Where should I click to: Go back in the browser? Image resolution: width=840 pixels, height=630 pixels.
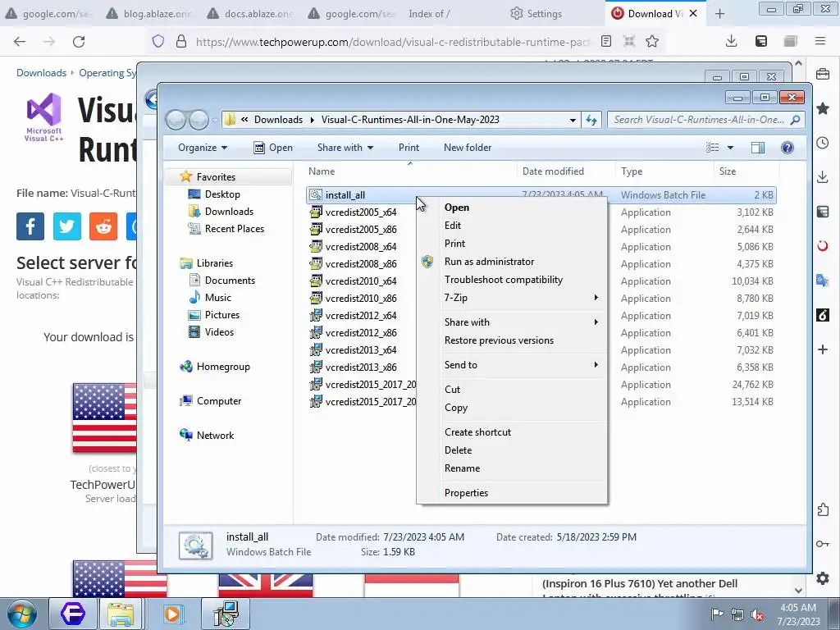pyautogui.click(x=20, y=42)
